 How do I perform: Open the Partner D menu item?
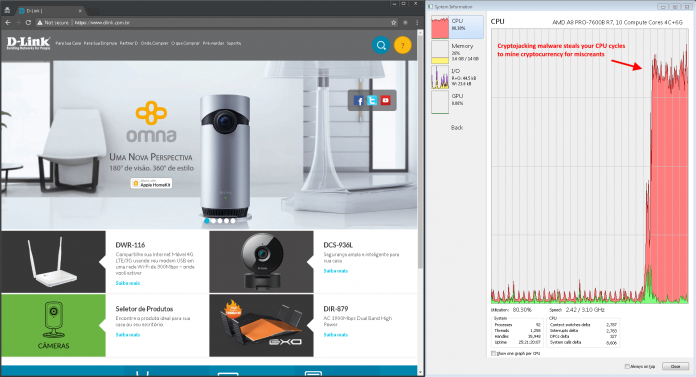pos(129,44)
